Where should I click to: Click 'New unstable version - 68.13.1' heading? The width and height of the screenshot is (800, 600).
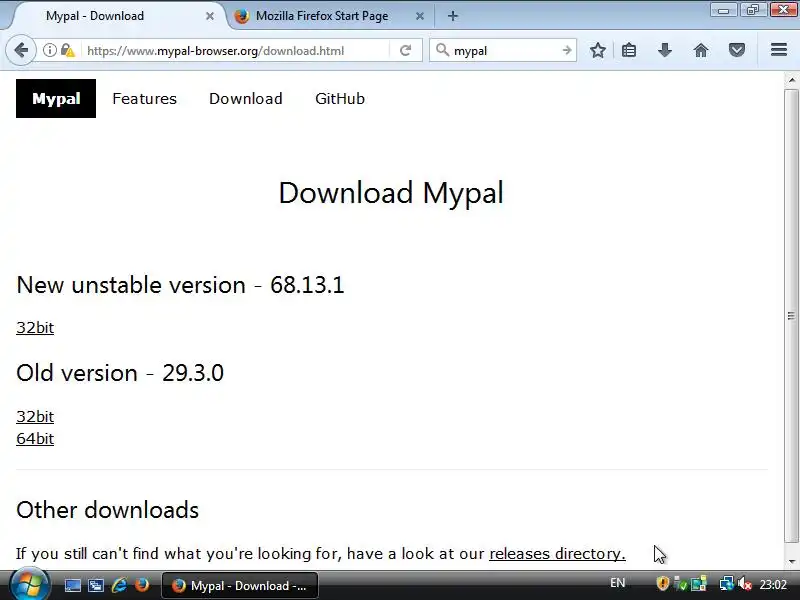click(x=180, y=285)
